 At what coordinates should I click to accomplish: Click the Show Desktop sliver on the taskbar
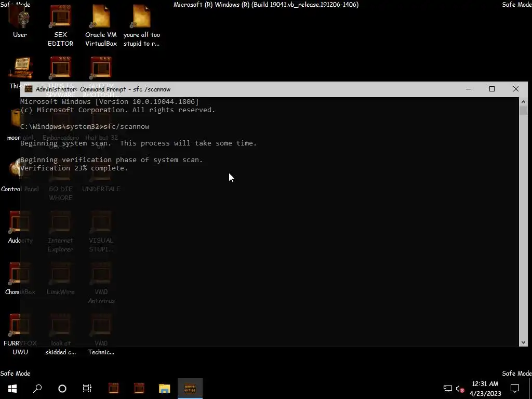[x=530, y=389]
